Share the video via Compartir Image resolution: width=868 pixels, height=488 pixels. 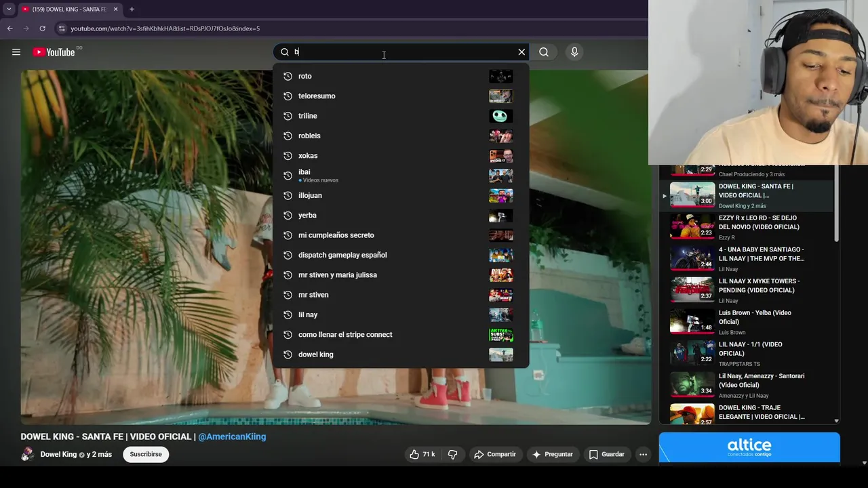[495, 454]
